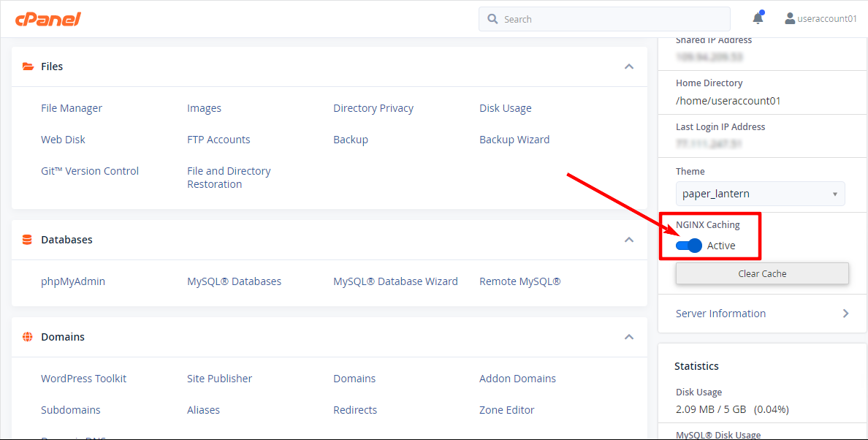
Task: Open the notifications bell
Action: click(x=758, y=19)
